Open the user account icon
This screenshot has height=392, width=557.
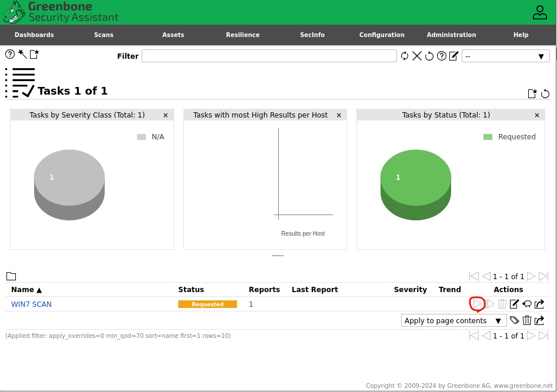coord(539,12)
